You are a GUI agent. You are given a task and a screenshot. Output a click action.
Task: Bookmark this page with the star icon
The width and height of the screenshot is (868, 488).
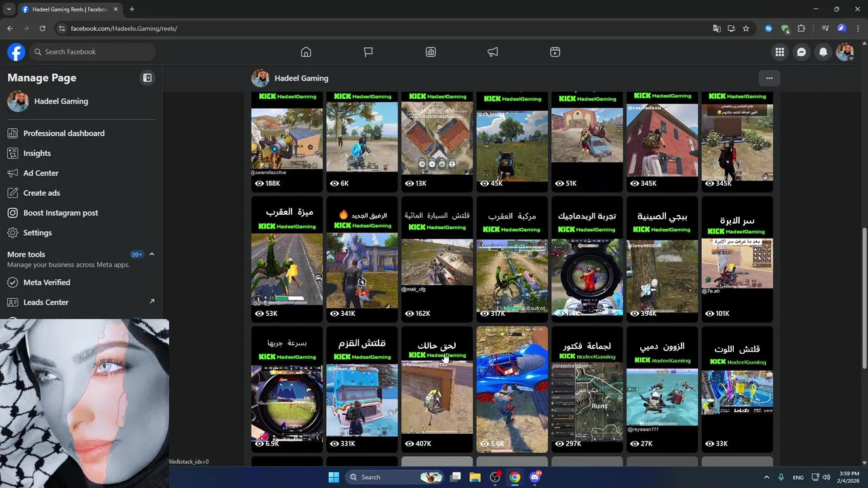pos(746,28)
